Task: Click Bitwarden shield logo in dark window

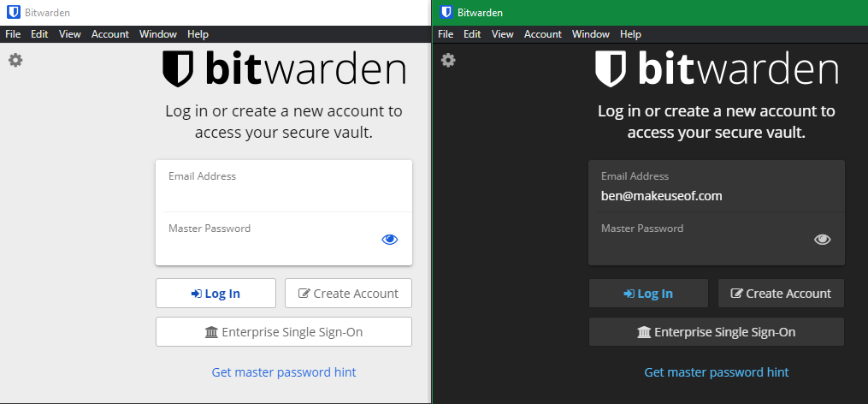Action: pos(611,69)
